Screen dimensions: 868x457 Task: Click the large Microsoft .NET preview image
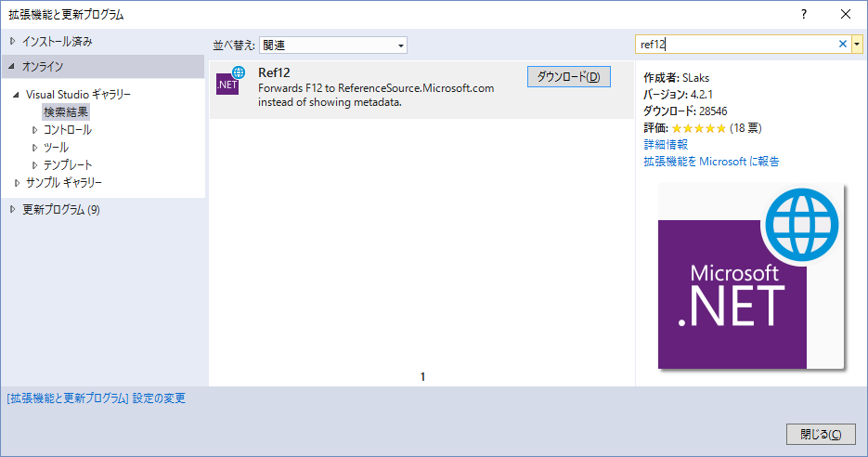751,277
